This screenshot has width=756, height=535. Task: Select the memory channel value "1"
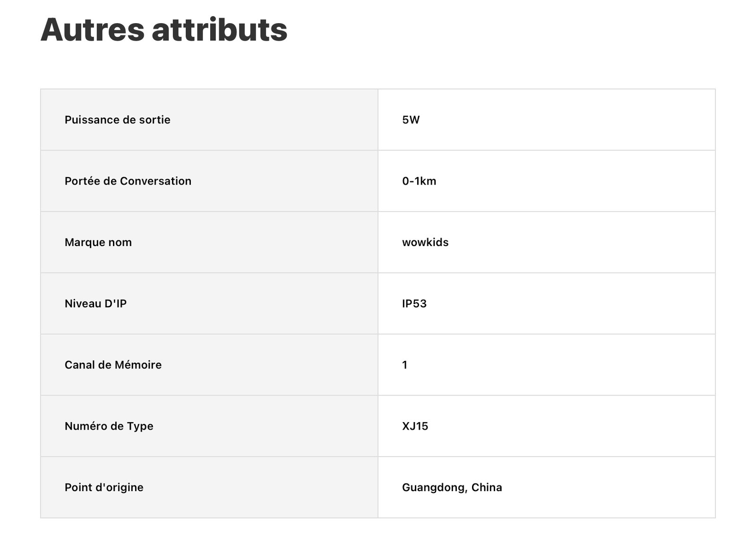tap(404, 365)
